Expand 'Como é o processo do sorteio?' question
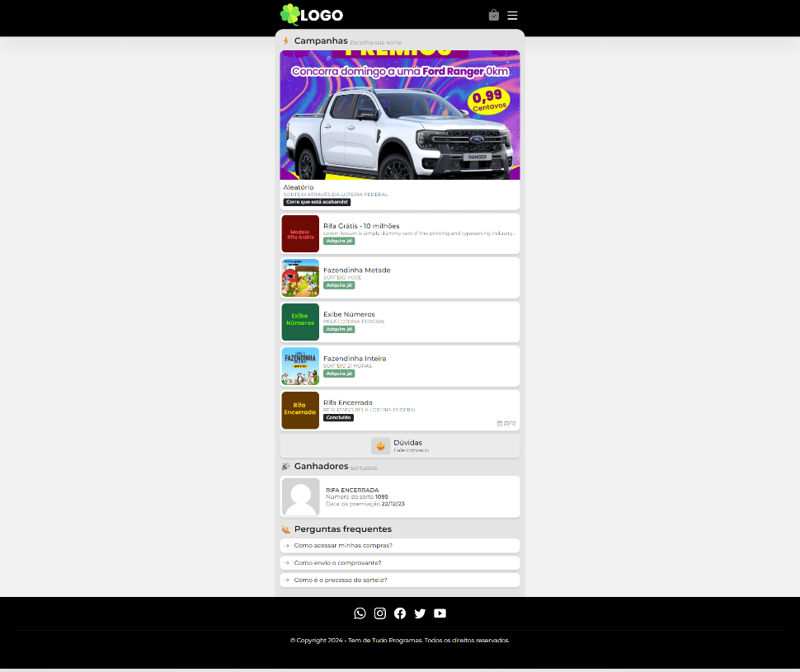The image size is (800, 672). 400,580
